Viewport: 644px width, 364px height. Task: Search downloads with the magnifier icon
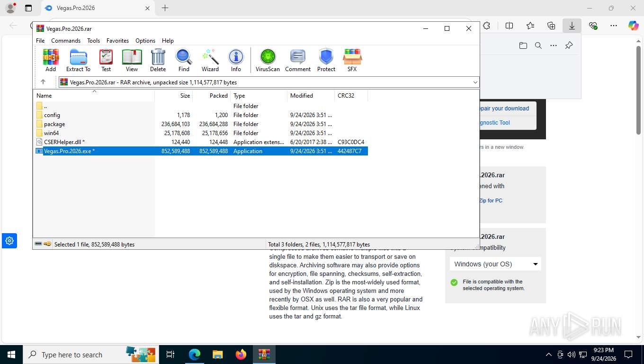[x=538, y=45]
